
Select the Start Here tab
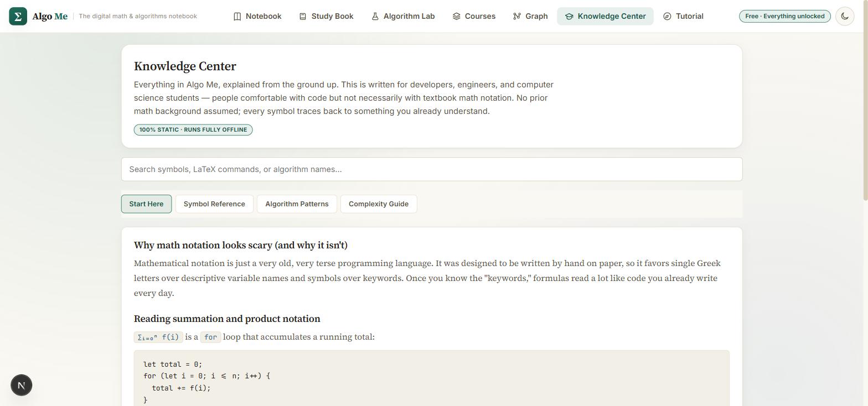click(146, 204)
